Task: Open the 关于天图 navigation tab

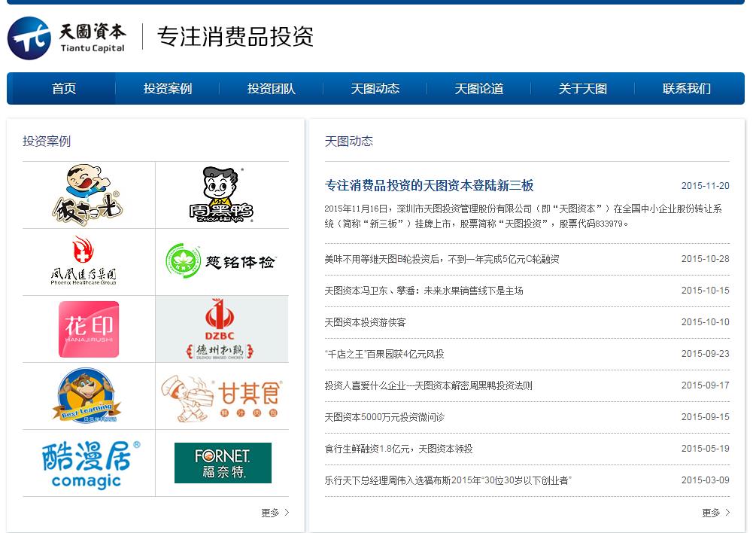Action: click(582, 89)
